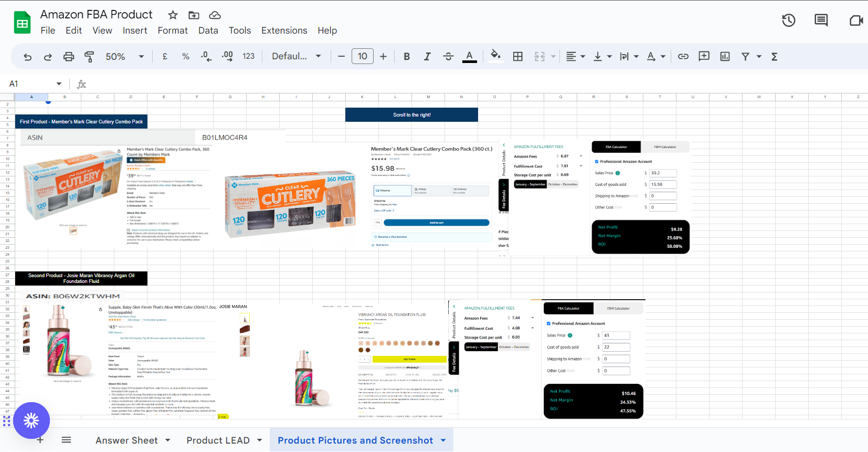
Task: Increase decimal places icon
Action: 227,56
